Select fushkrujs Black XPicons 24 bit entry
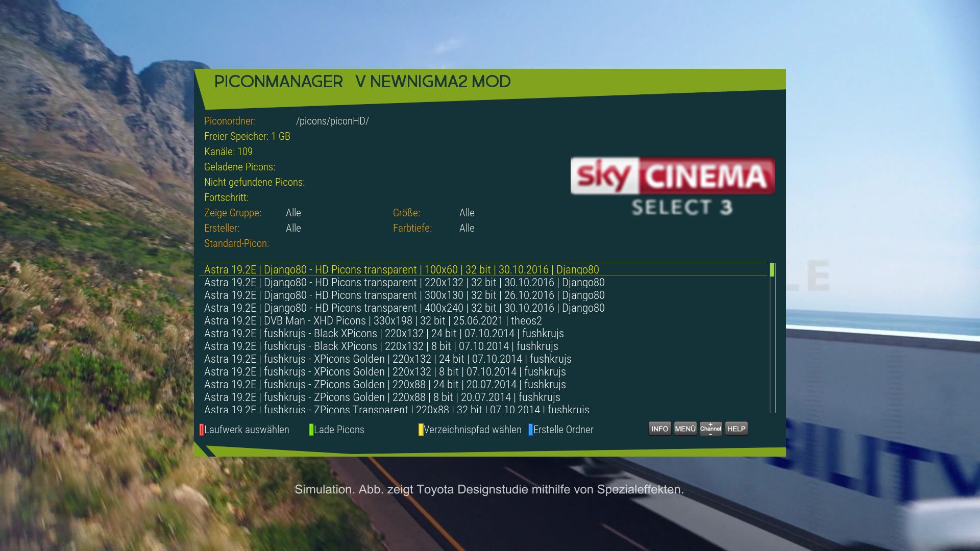The height and width of the screenshot is (551, 980). click(x=383, y=333)
